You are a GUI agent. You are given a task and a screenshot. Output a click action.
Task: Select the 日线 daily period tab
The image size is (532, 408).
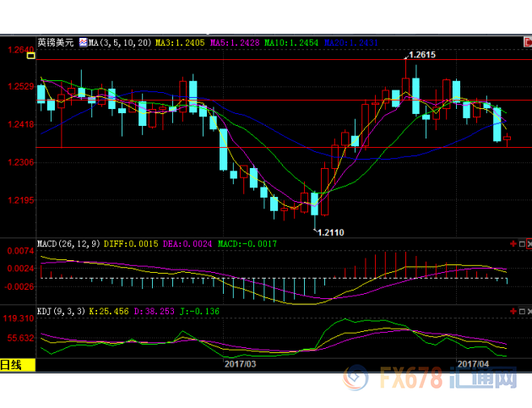tap(11, 365)
